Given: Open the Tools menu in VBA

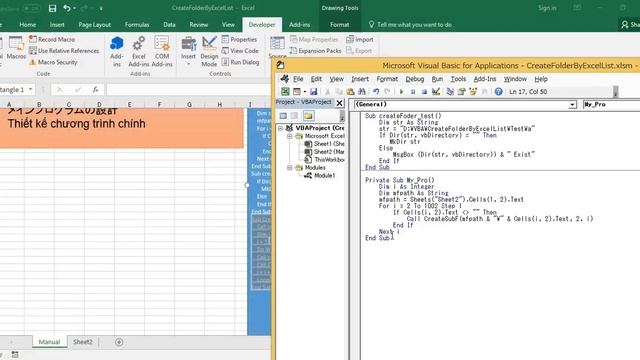Looking at the screenshot, I should click(x=458, y=79).
